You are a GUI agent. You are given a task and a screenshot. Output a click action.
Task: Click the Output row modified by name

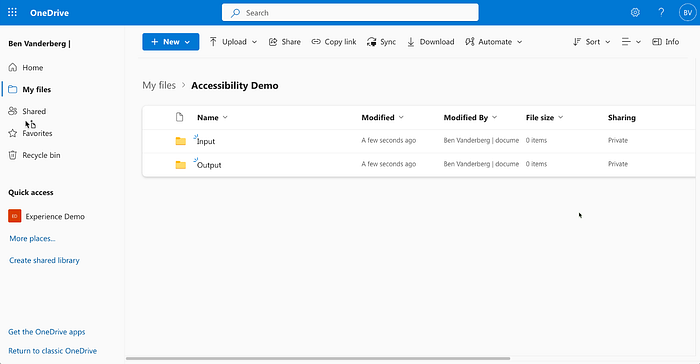click(481, 164)
